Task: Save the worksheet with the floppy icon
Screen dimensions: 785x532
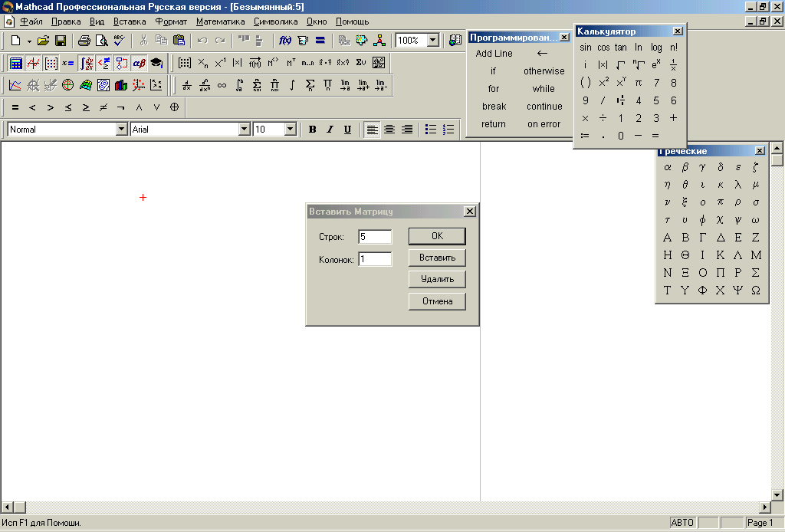Action: pos(61,41)
